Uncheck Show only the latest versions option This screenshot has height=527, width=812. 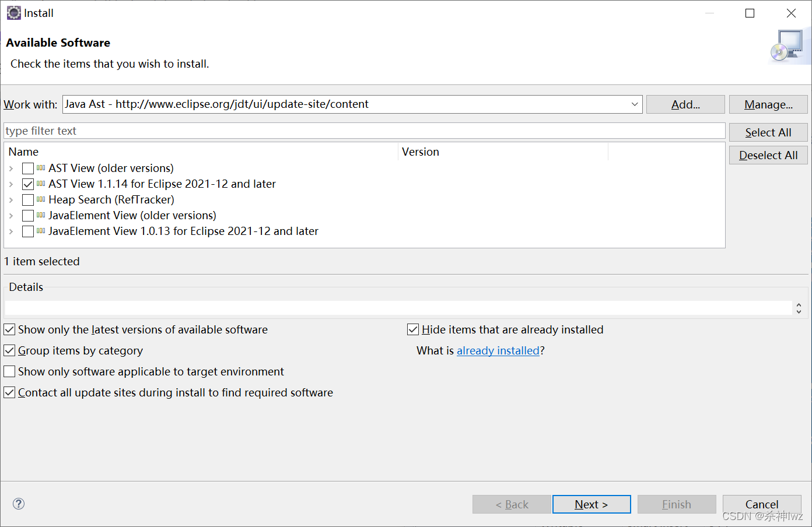[x=9, y=329]
